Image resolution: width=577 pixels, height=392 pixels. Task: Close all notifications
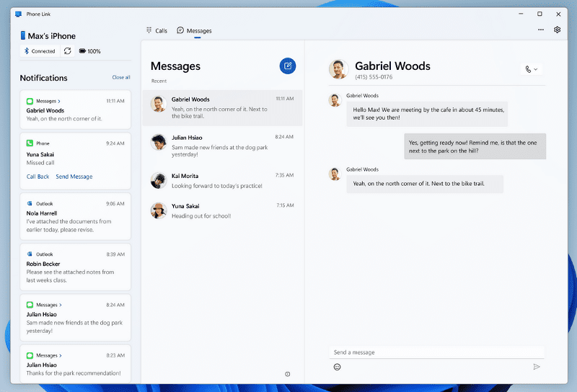[121, 77]
